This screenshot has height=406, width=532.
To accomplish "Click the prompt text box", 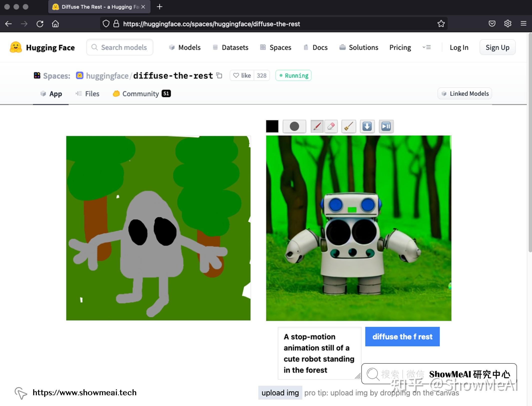I will click(319, 353).
